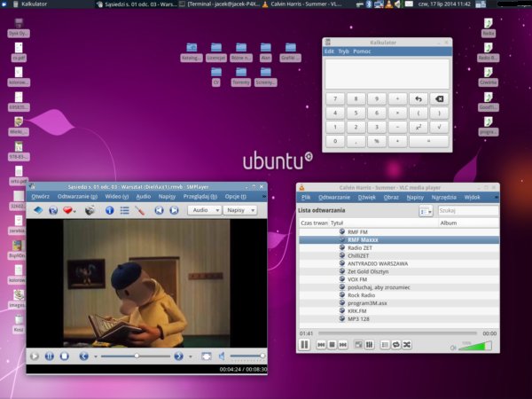Image resolution: width=532 pixels, height=399 pixels.
Task: Open Opcje menu in SMPlayer
Action: coord(236,197)
